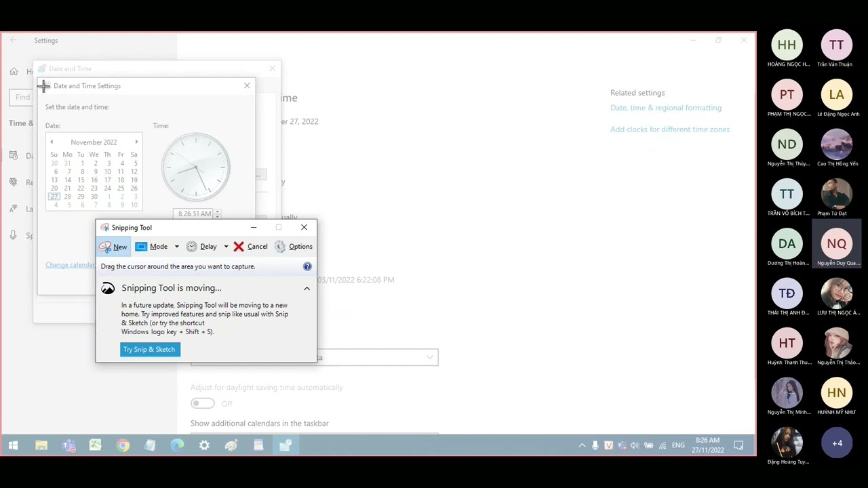The image size is (868, 488).
Task: Click the Home icon in Settings sidebar
Action: coord(14,71)
